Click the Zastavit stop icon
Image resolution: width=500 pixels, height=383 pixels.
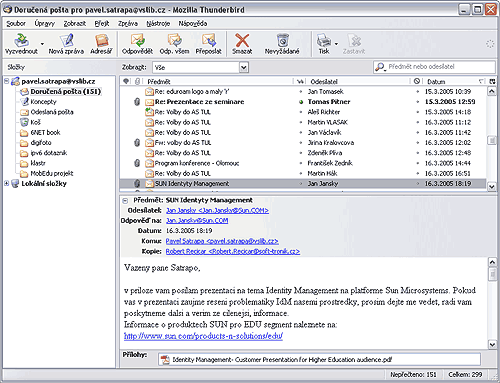point(354,43)
